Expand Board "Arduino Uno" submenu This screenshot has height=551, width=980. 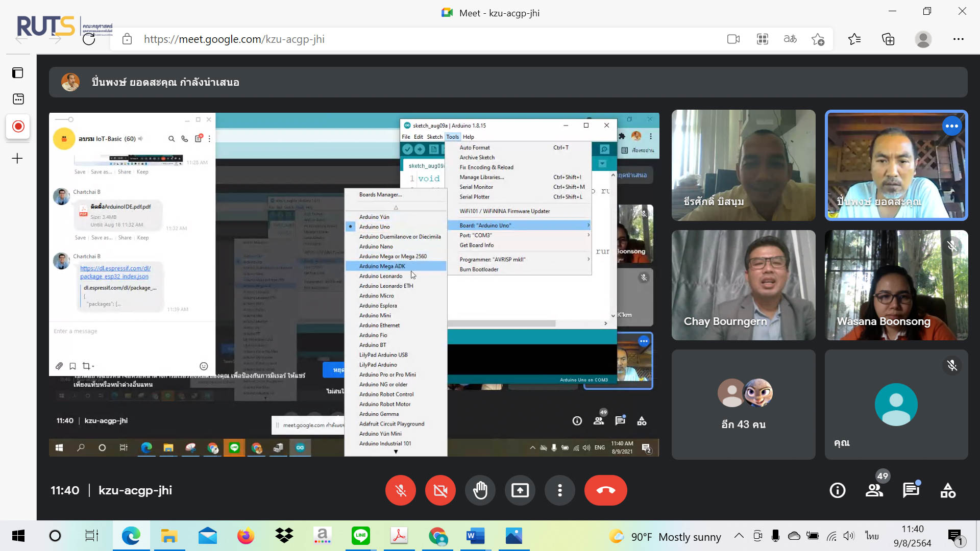[x=520, y=226]
